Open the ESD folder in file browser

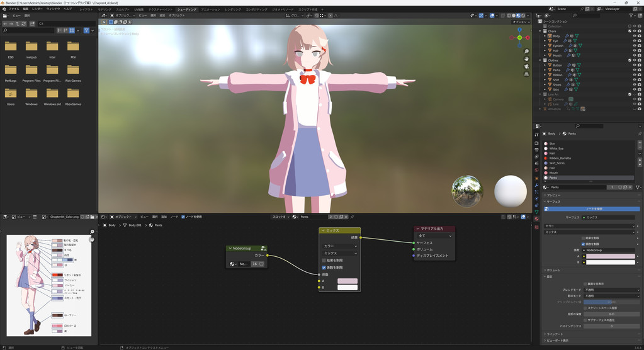point(11,48)
